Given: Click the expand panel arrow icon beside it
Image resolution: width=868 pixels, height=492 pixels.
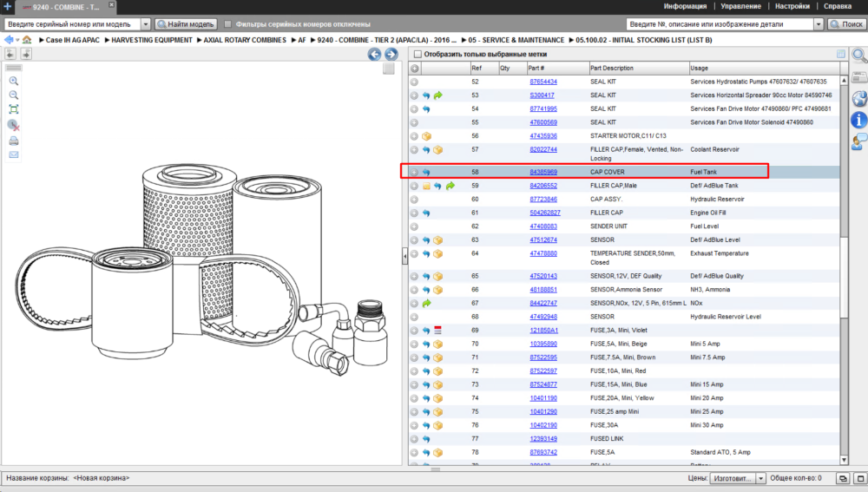Looking at the screenshot, I should click(x=26, y=54).
